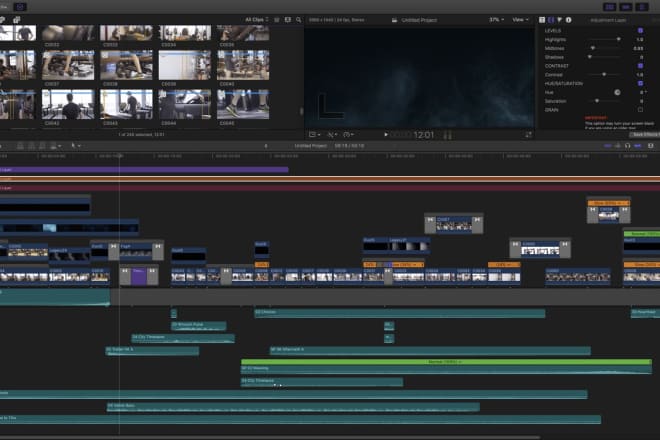Select the mostly white wall clip thumbnail
Screen dimensions: 660x440
coord(185,65)
